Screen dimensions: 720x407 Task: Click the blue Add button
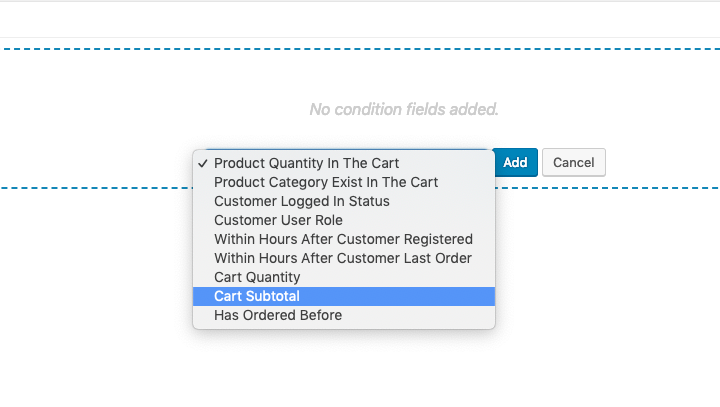click(x=515, y=163)
